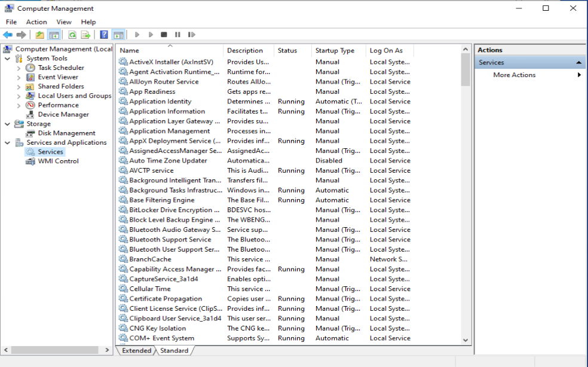588x367 pixels.
Task: Switch to the Extended tab
Action: coord(136,350)
